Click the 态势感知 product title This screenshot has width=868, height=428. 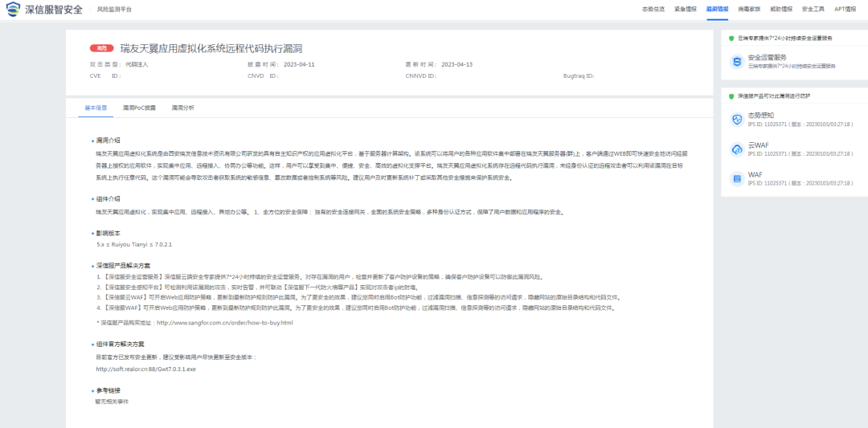click(x=759, y=116)
